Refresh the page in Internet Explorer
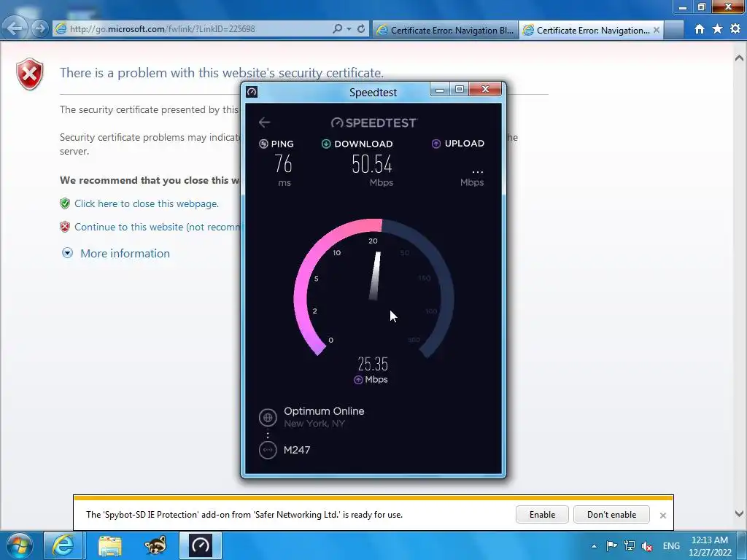 coord(361,28)
